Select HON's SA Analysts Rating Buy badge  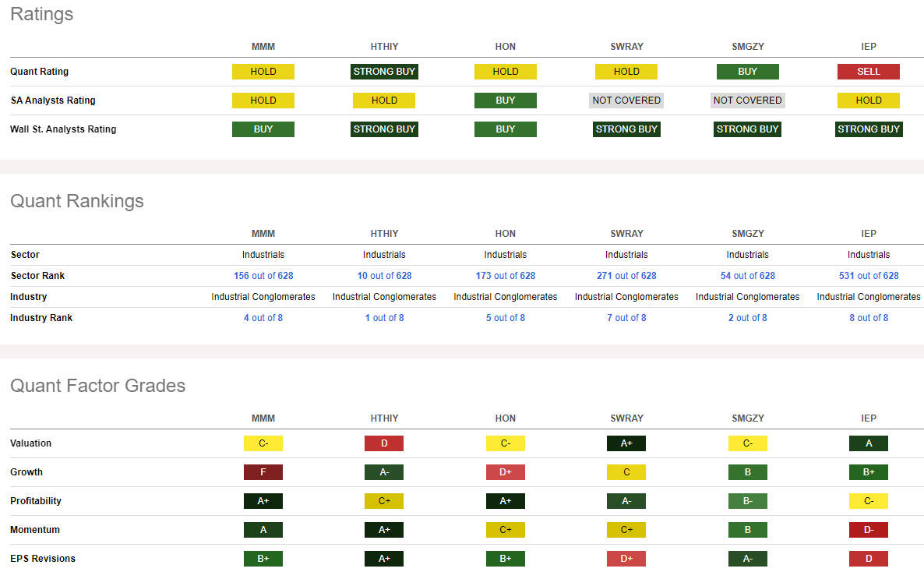click(505, 101)
